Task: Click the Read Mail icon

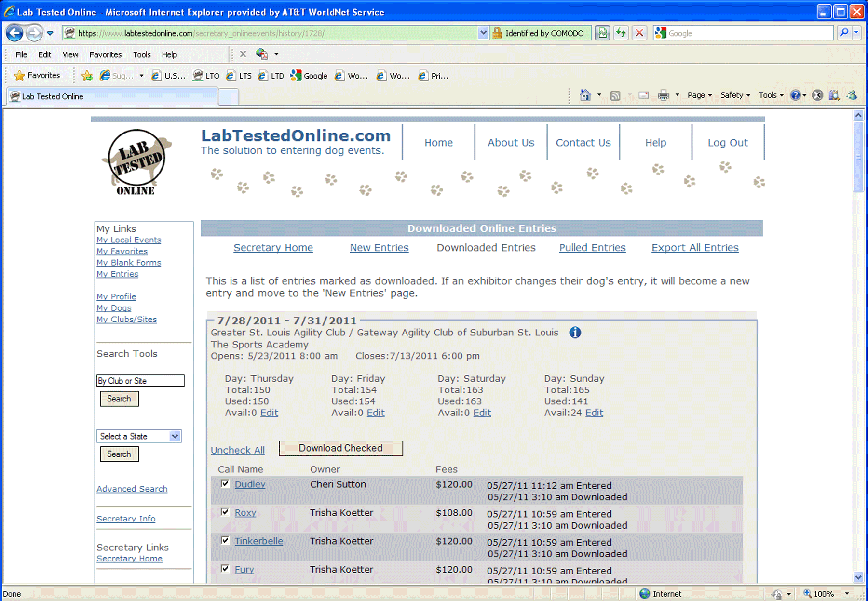Action: (x=644, y=95)
